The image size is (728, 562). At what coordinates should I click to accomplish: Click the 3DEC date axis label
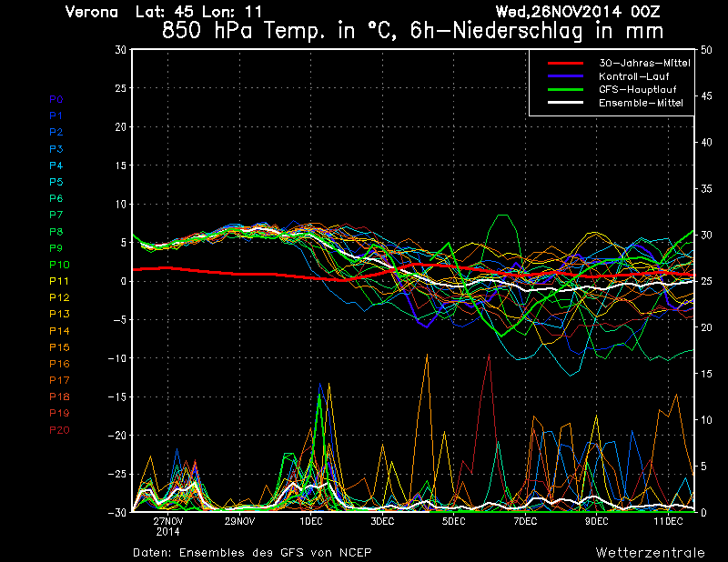click(x=382, y=521)
